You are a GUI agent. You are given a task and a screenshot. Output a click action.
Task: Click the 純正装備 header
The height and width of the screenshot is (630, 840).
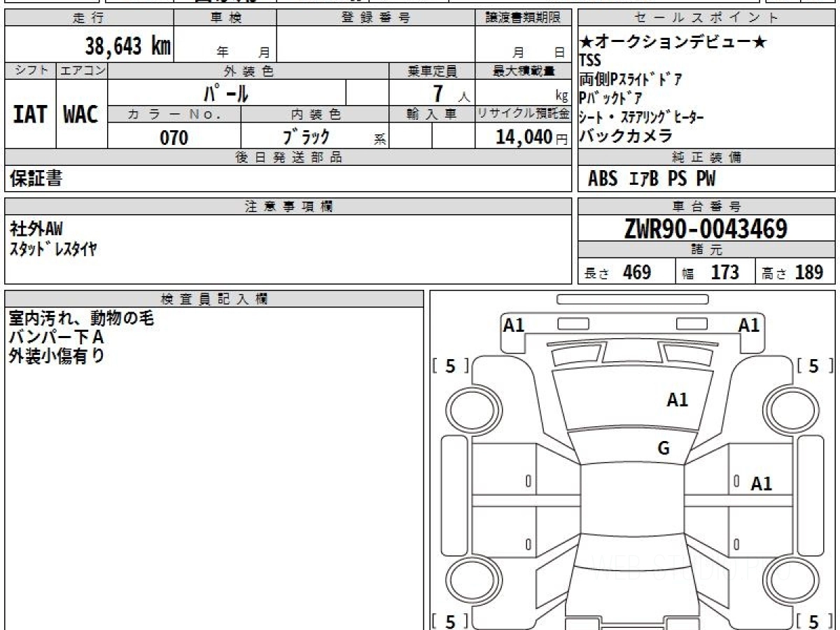(x=707, y=157)
